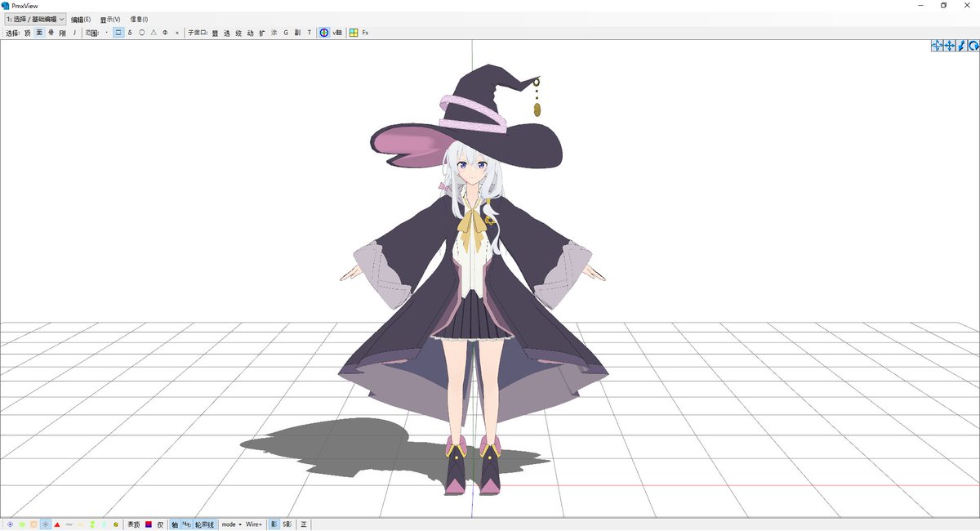Select the triangle range mode
The image size is (980, 531).
(154, 33)
